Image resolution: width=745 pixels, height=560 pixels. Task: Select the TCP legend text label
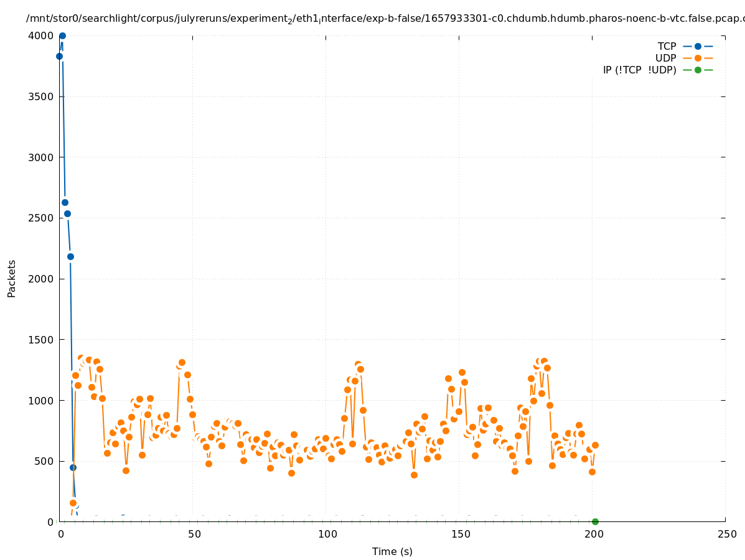point(667,46)
